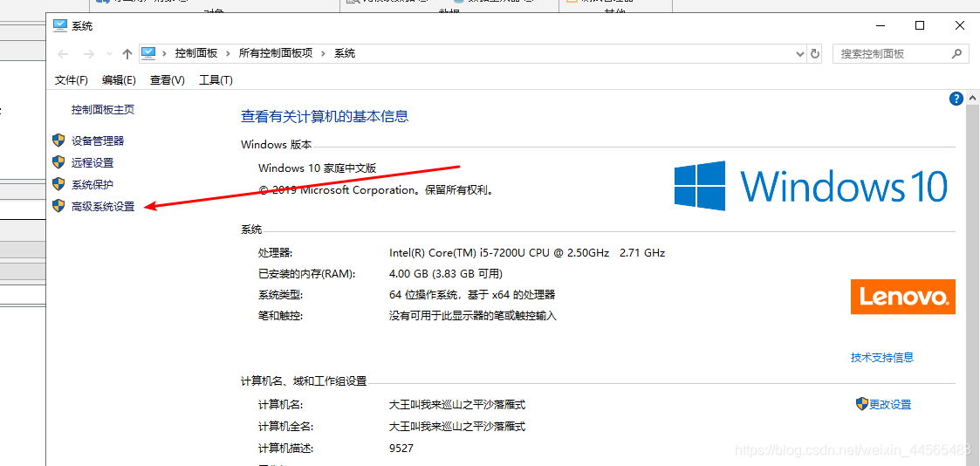Click the 计算机全名 value text
Viewport: 980px width, 466px height.
click(457, 427)
